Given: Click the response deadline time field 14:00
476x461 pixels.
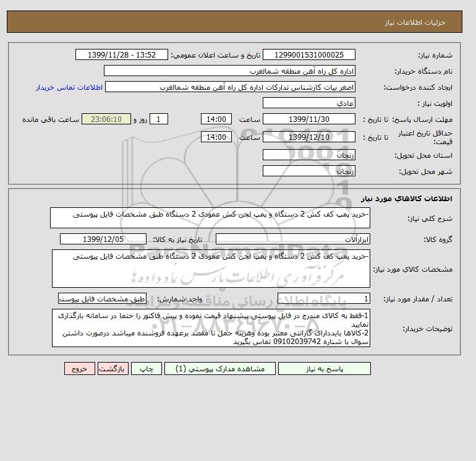Looking at the screenshot, I should pos(216,119).
